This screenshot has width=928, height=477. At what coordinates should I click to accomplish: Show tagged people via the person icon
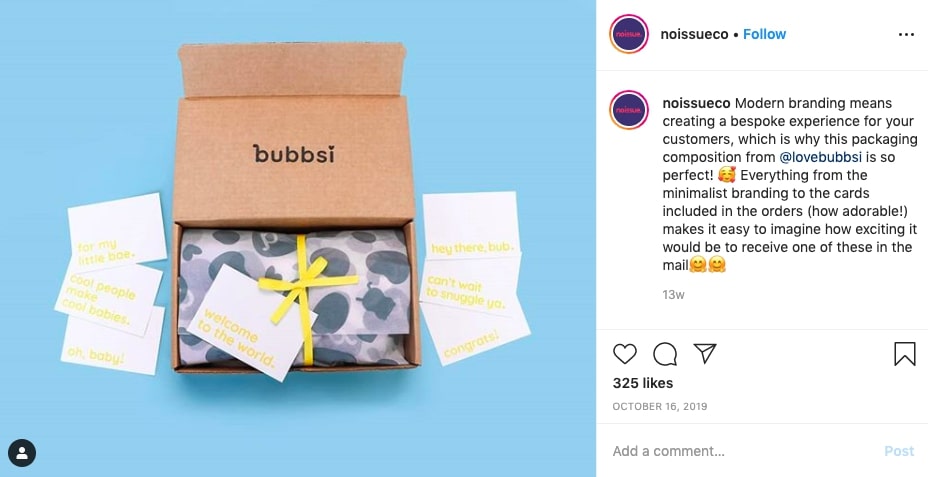coord(22,453)
